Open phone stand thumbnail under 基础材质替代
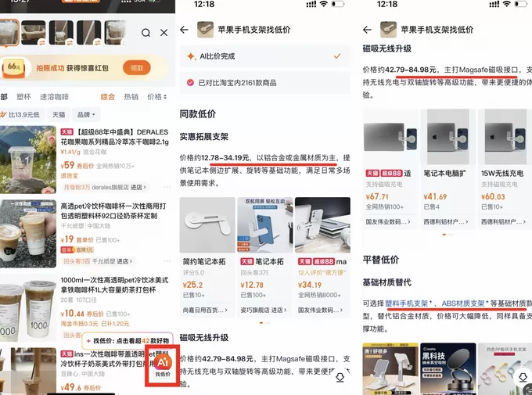The height and width of the screenshot is (395, 532). click(x=390, y=369)
